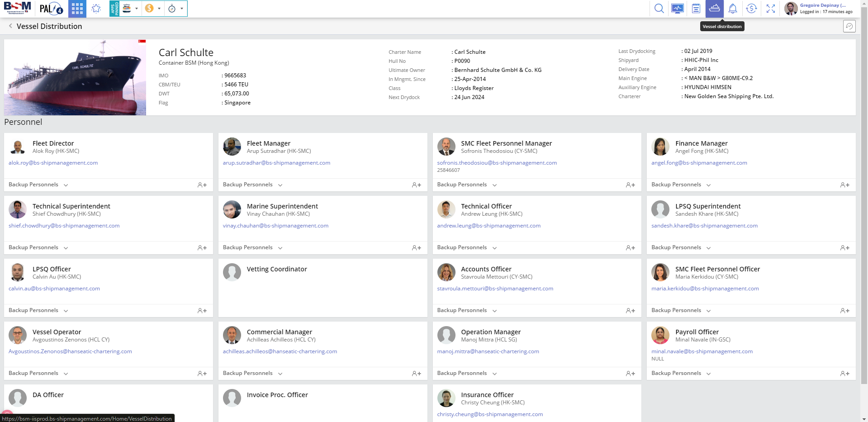868x422 pixels.
Task: Open the notepad icon in header
Action: (x=696, y=9)
